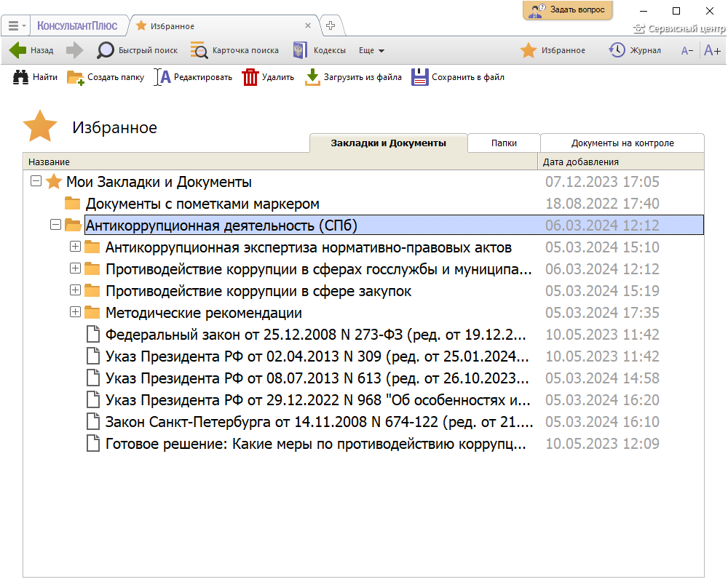Click document icon of Готовое решение
The image size is (728, 582).
tap(93, 443)
